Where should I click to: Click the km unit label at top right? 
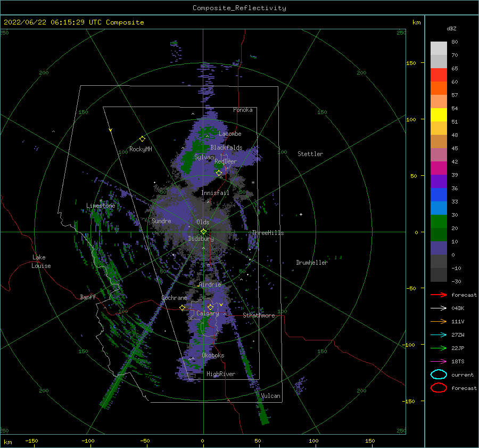click(x=416, y=22)
